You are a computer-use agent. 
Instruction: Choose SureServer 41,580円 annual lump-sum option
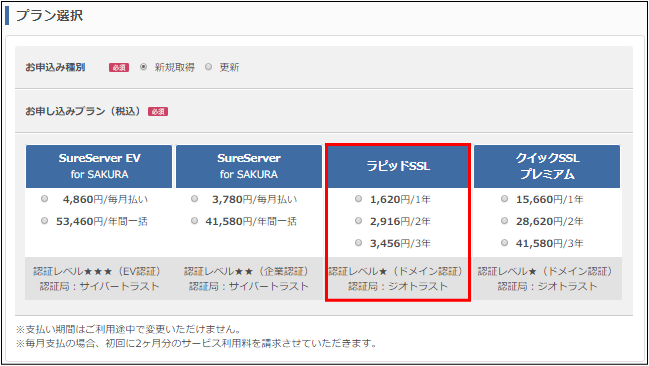click(x=194, y=221)
